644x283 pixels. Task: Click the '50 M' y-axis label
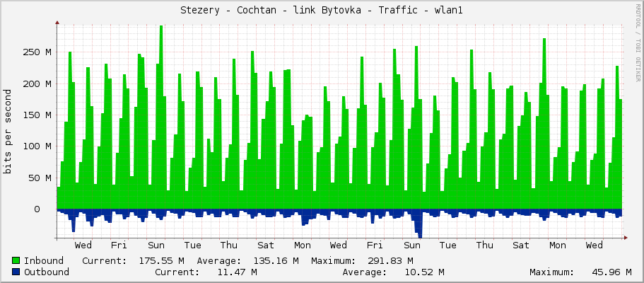tap(40, 178)
